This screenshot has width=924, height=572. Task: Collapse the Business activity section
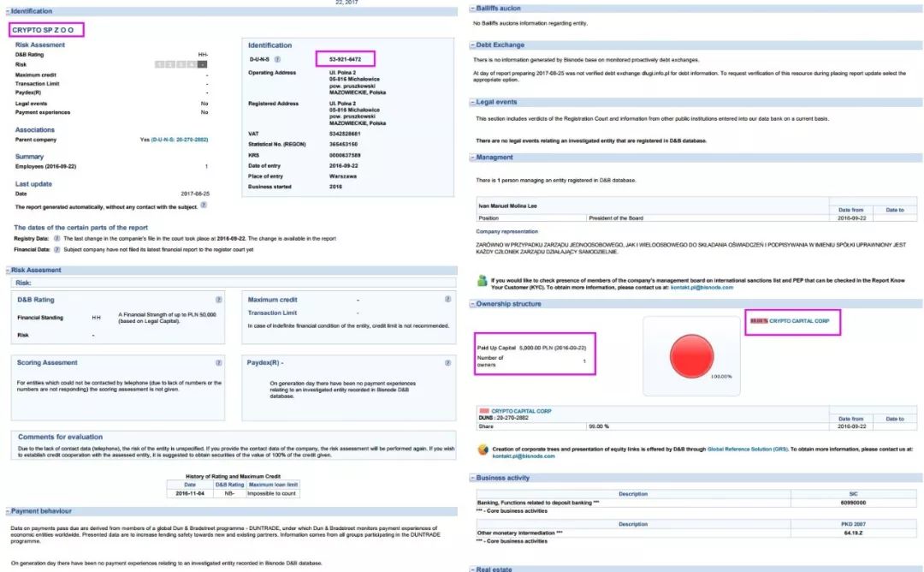[x=472, y=479]
